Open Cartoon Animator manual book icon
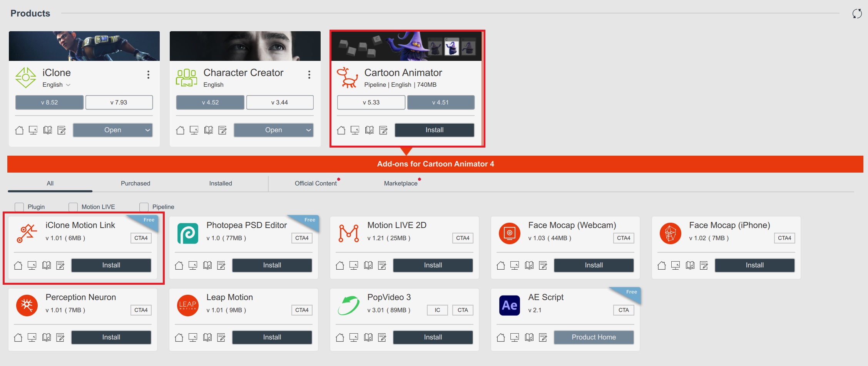The image size is (868, 366). 370,130
